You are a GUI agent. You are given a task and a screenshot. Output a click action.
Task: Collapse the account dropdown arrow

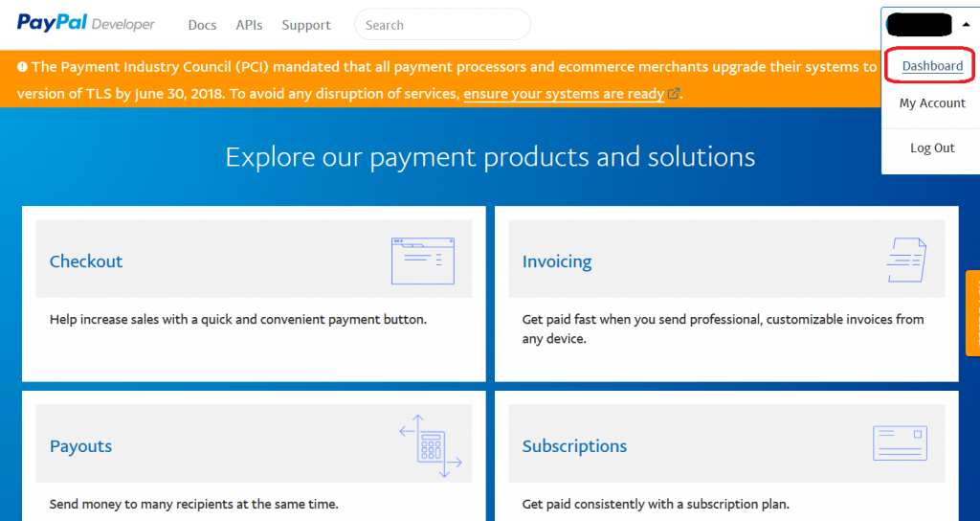click(966, 24)
